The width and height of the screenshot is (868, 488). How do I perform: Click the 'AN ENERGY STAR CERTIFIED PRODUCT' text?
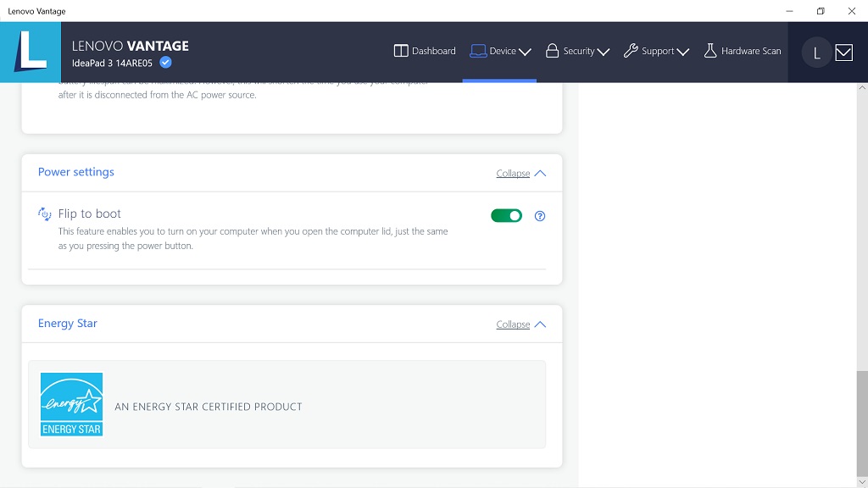tap(209, 407)
